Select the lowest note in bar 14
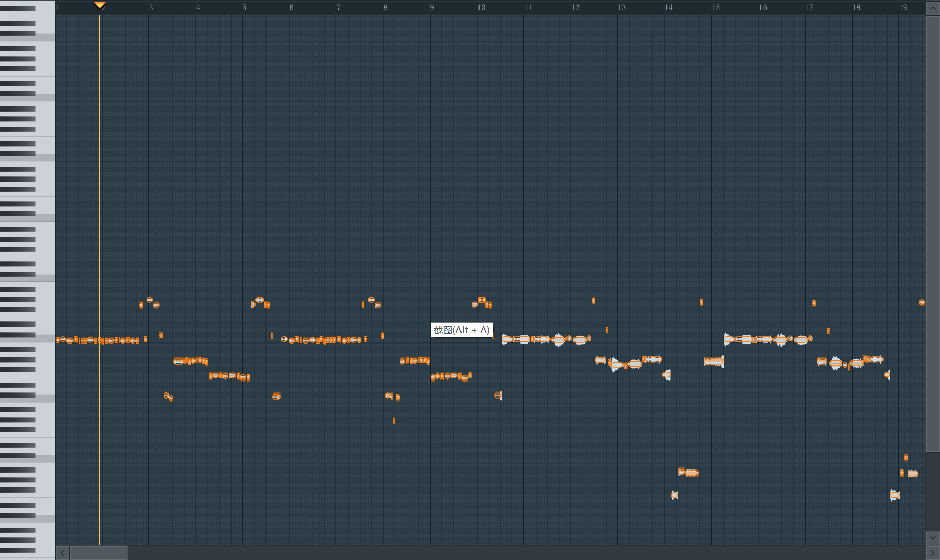This screenshot has width=940, height=560. [x=675, y=495]
